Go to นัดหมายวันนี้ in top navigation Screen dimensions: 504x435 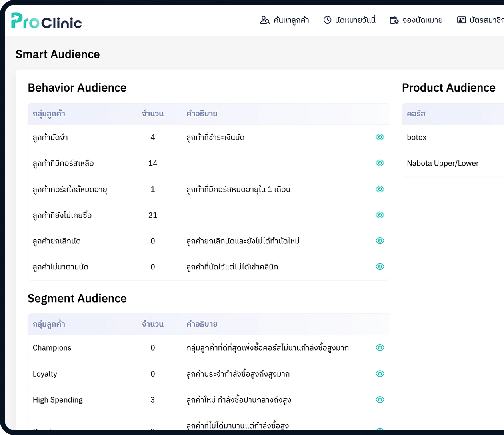[x=355, y=20]
